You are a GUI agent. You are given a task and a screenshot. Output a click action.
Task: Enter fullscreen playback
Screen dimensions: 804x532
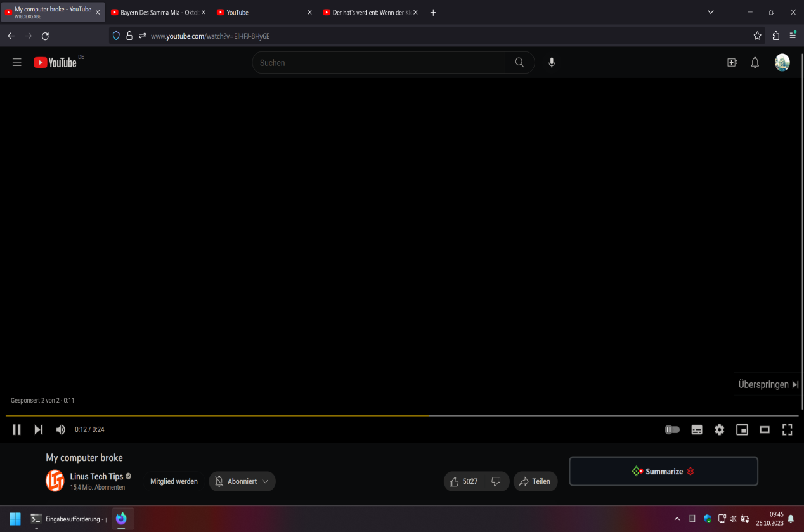[787, 429]
